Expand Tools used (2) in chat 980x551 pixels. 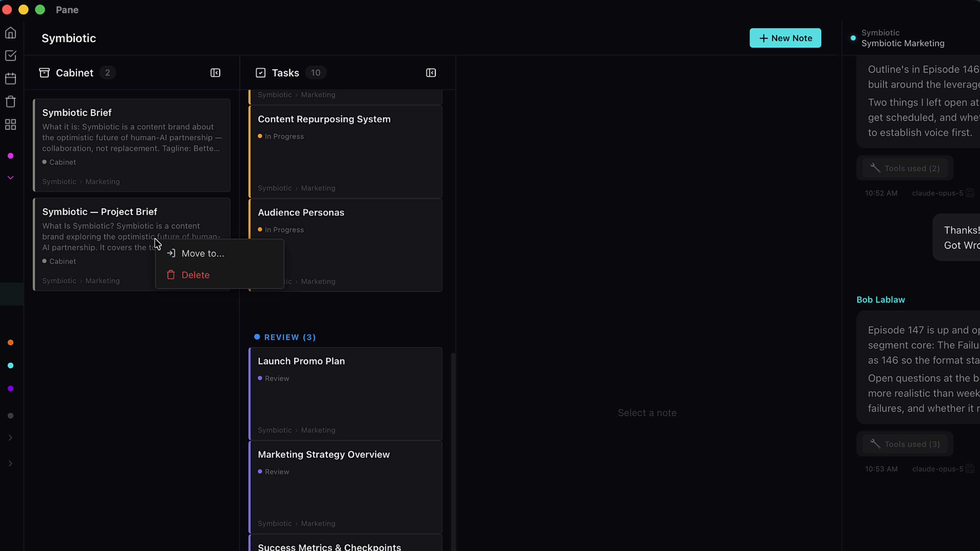tap(905, 168)
